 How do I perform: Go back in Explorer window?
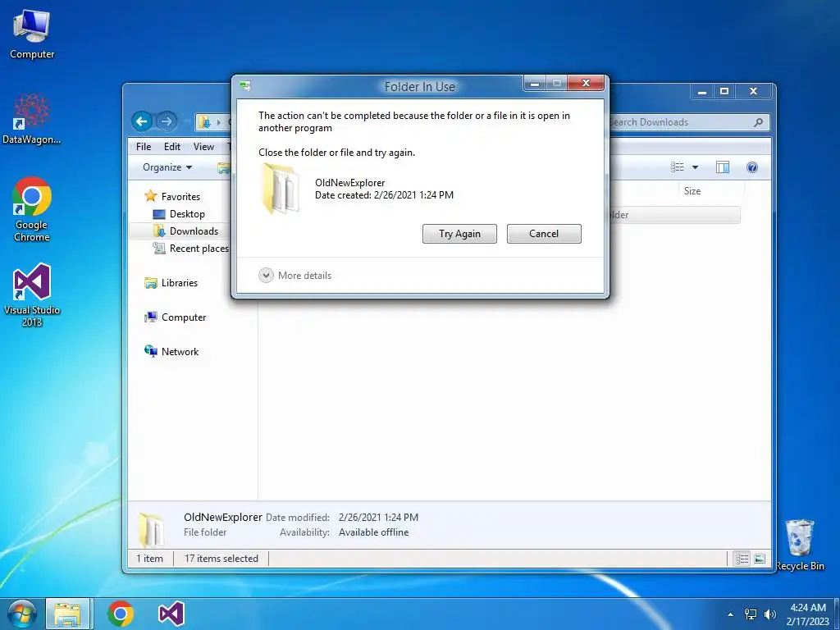(142, 121)
